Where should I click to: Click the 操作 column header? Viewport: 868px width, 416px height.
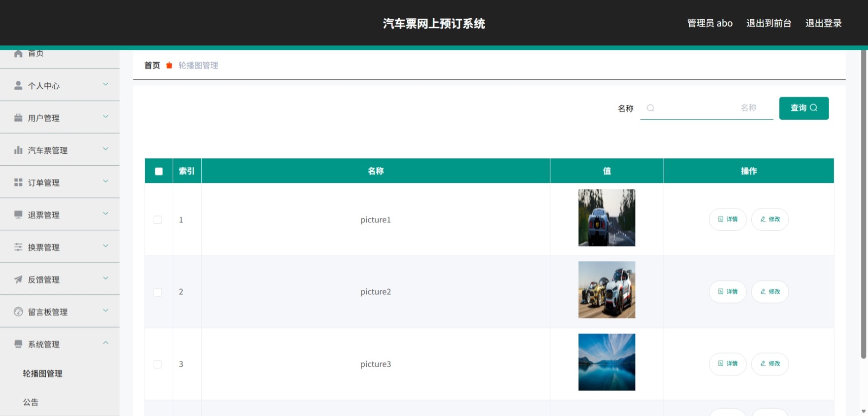[749, 171]
